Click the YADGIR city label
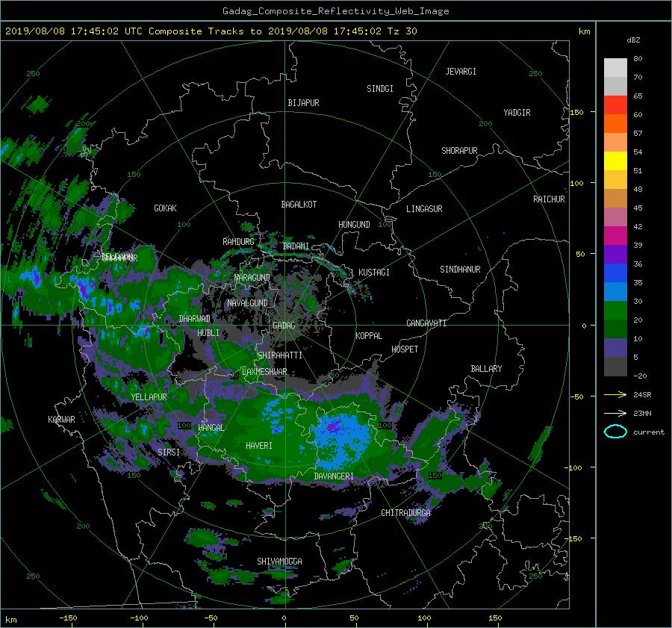 517,113
